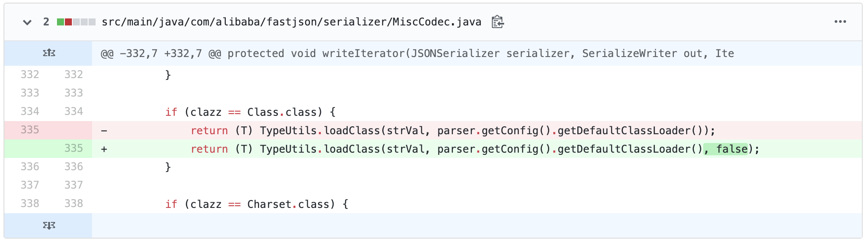Click the changed lines count 2

[x=46, y=22]
